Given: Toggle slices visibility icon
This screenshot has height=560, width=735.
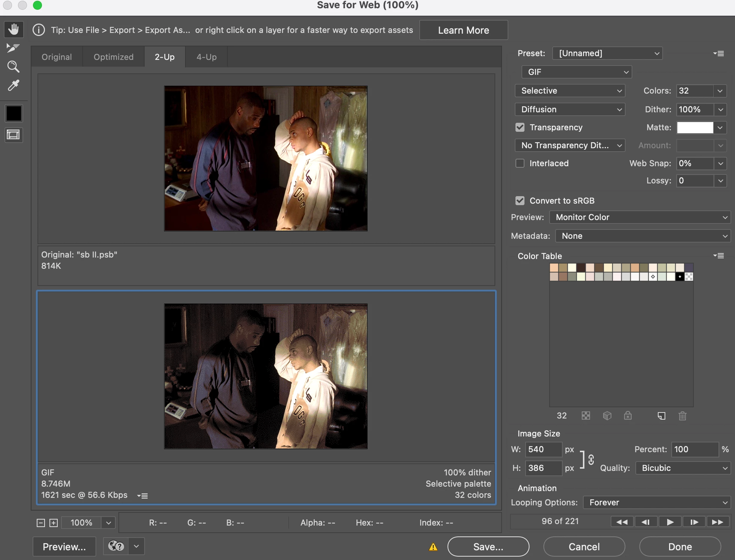Looking at the screenshot, I should click(x=13, y=135).
